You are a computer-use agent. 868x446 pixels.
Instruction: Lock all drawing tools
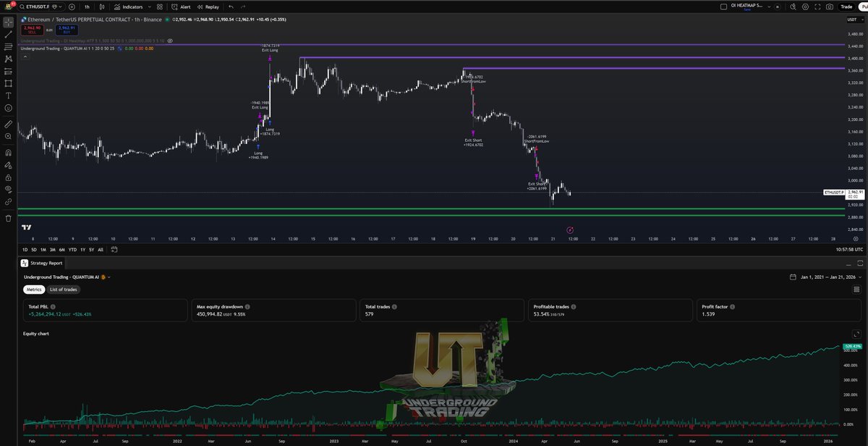tap(8, 177)
